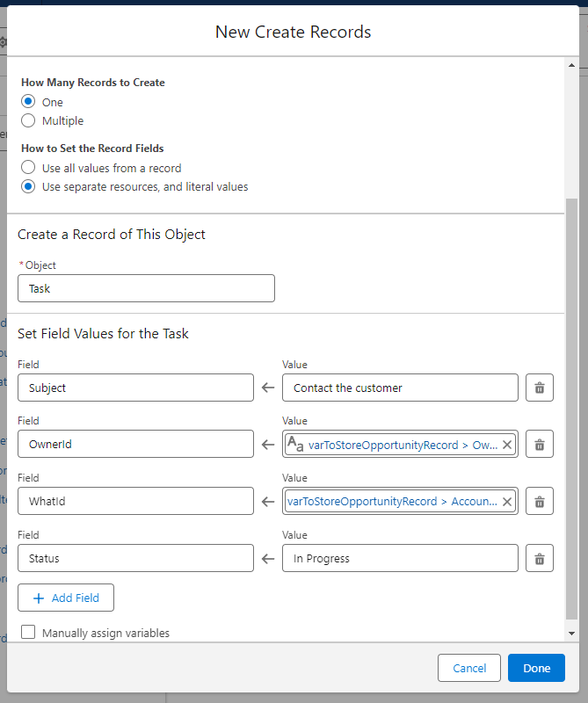Choose Use all values from a record

coord(28,168)
